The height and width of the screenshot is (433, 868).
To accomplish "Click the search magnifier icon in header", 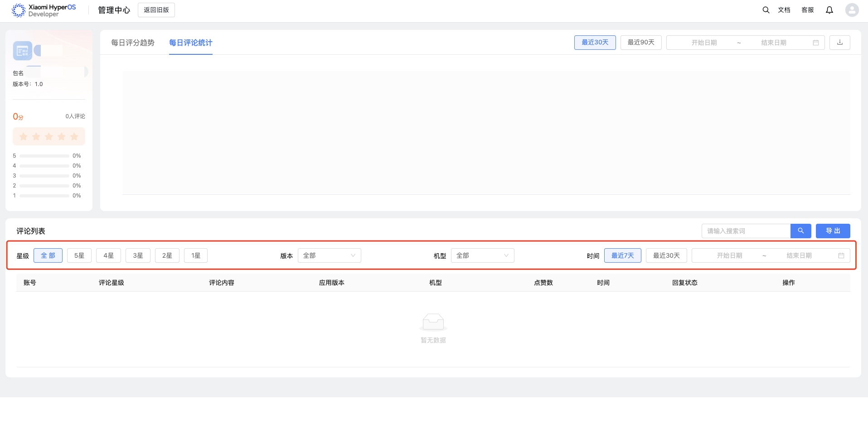I will coord(766,10).
